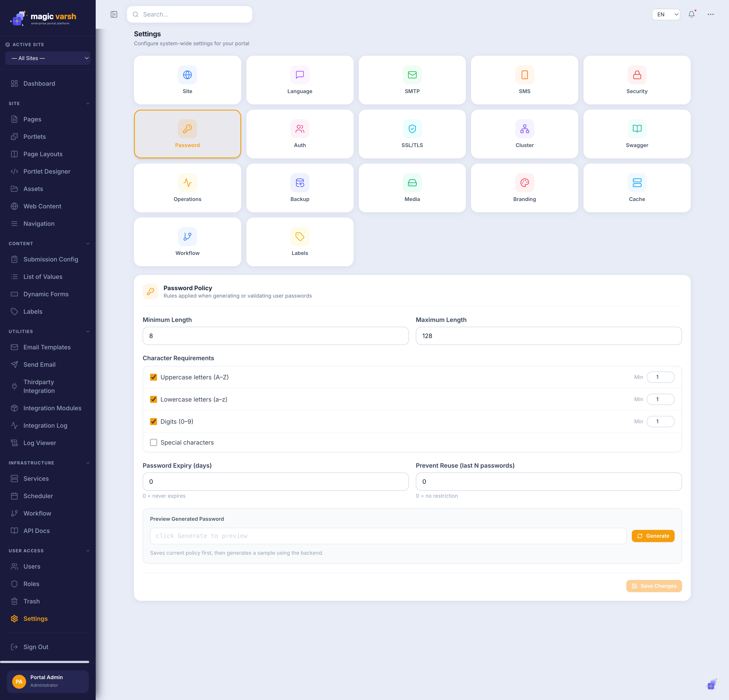Open the All Sites active site dropdown
The image size is (729, 700).
click(48, 58)
